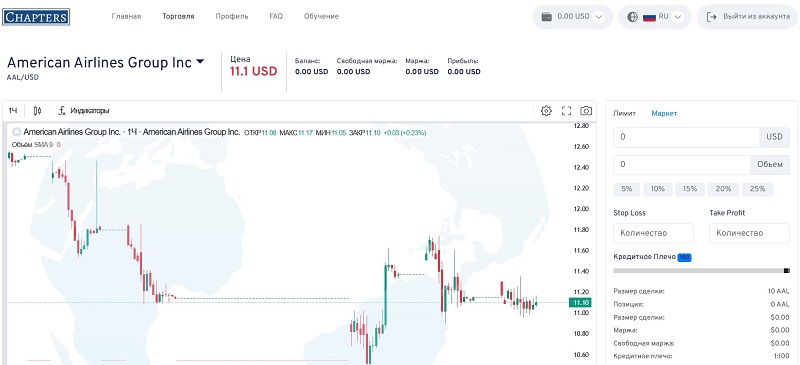Click the globe language icon
The width and height of the screenshot is (800, 365).
632,16
